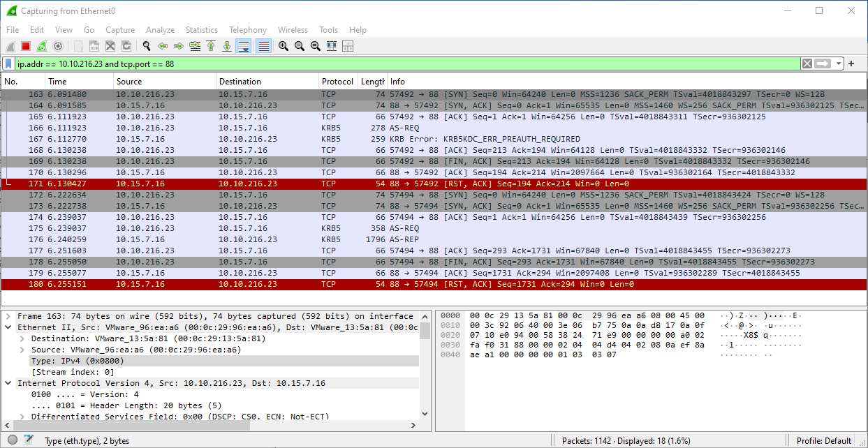868x448 pixels.
Task: Expand the Destination VMware_13:5a:81 node
Action: click(x=23, y=338)
